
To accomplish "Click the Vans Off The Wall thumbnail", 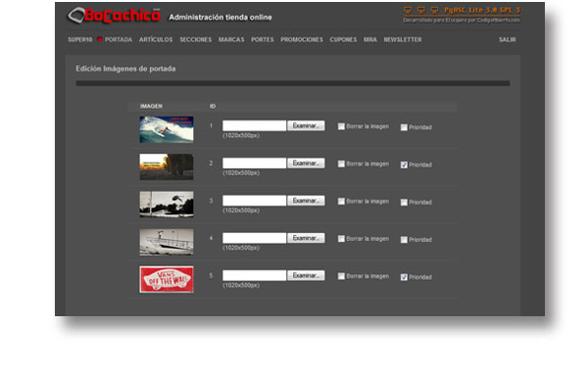I will (167, 279).
